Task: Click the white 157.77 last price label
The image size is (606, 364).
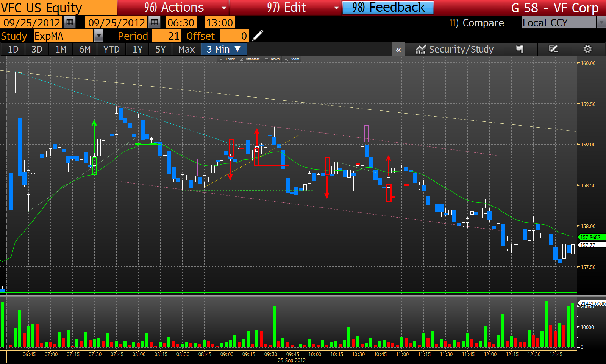Action: pos(592,245)
